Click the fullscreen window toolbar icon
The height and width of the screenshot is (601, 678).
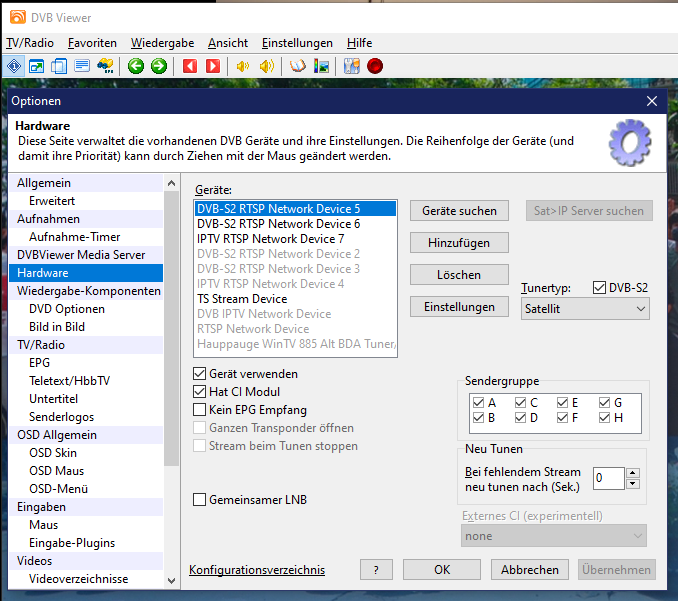tap(36, 66)
